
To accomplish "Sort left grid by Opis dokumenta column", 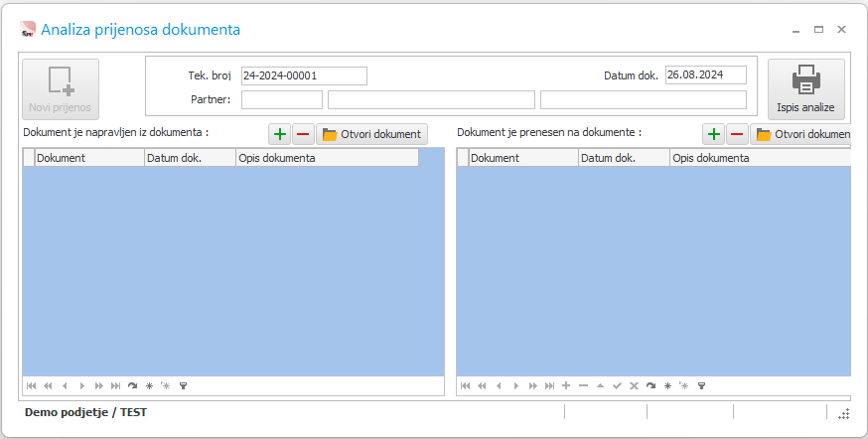I will tap(327, 158).
